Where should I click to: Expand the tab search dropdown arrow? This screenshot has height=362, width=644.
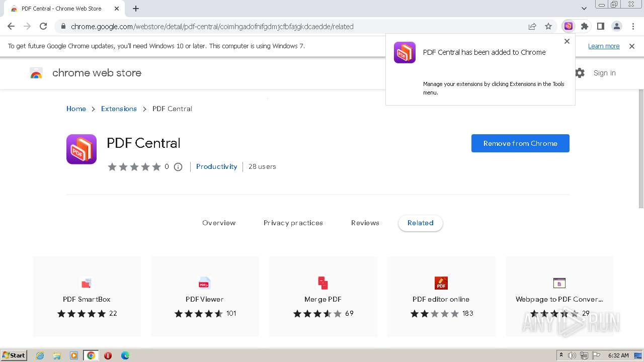pos(584,9)
